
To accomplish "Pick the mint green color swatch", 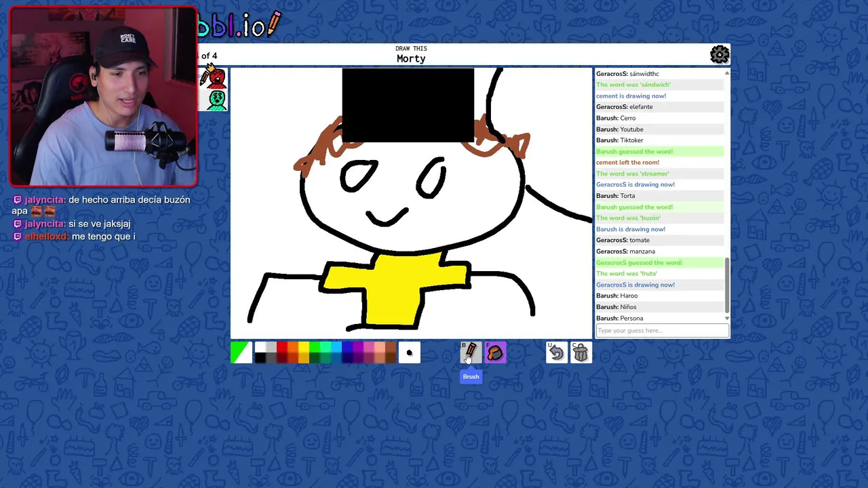I will [325, 347].
